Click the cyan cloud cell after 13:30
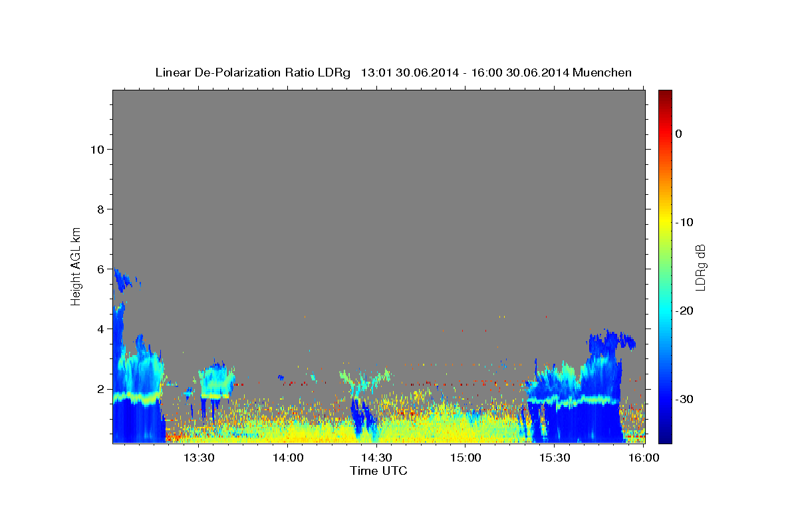Viewport: 798px width, 532px height. click(216, 382)
